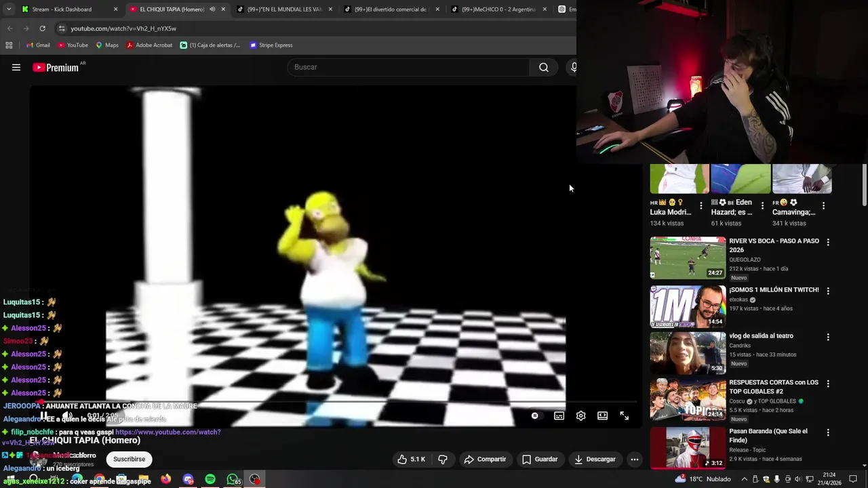Open the Maps bookmark
Screen dimensions: 868x488
107,45
